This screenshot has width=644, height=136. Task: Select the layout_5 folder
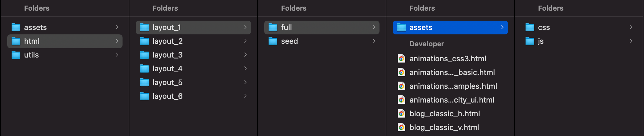(x=167, y=83)
